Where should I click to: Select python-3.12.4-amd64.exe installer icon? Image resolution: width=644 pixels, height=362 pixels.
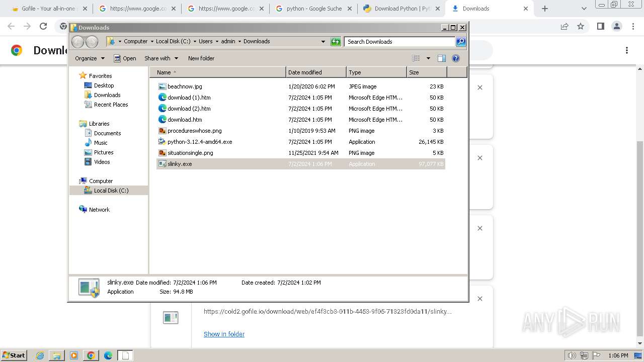point(162,142)
